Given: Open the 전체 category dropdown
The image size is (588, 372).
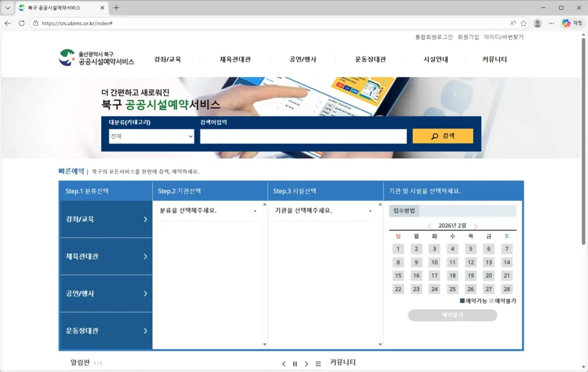Looking at the screenshot, I should pos(151,136).
